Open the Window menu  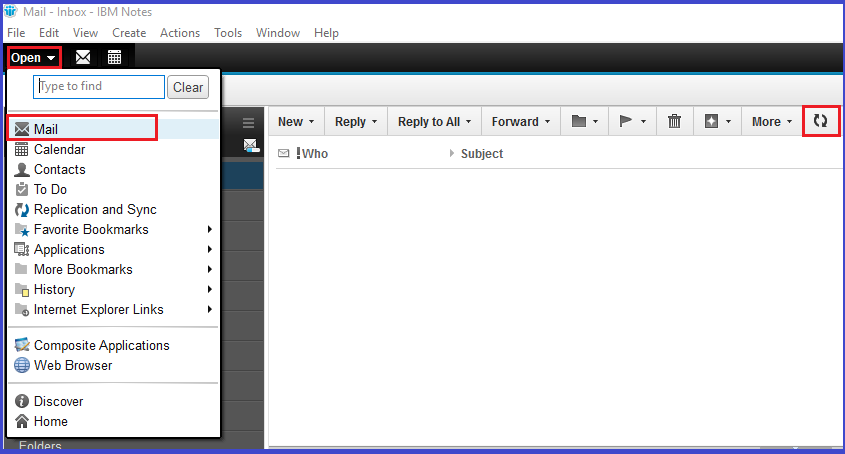(x=278, y=33)
